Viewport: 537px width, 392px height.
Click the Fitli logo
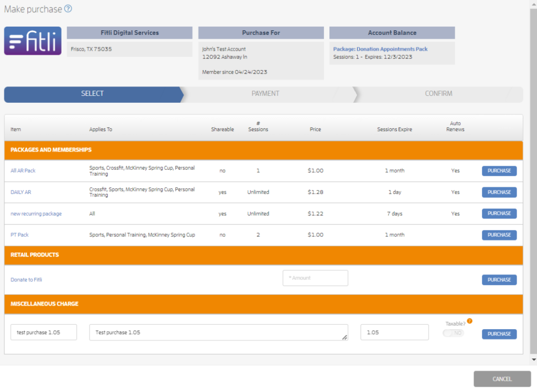click(33, 41)
